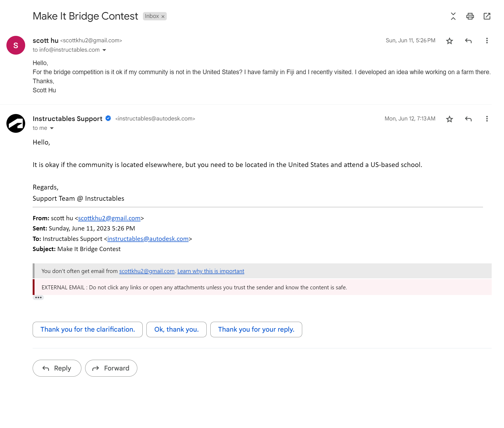
Task: Click the scott hu avatar circle
Action: pyautogui.click(x=16, y=45)
